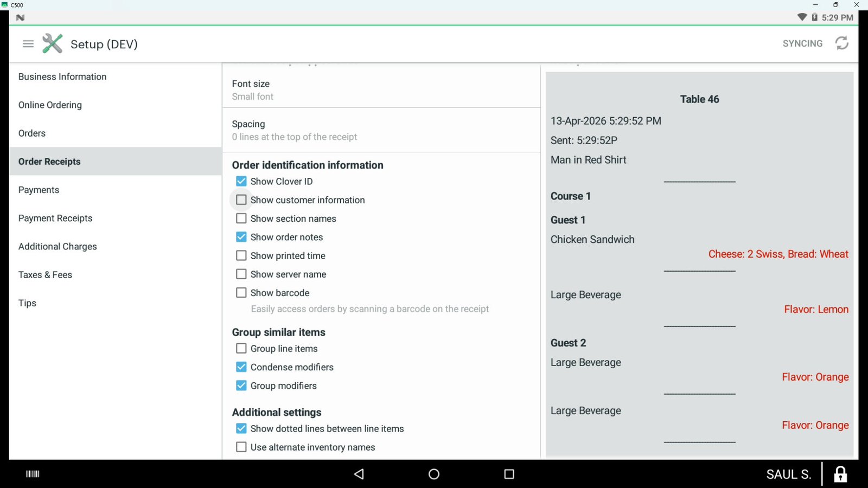The width and height of the screenshot is (868, 488).
Task: Enable Show customer information
Action: [x=241, y=200]
